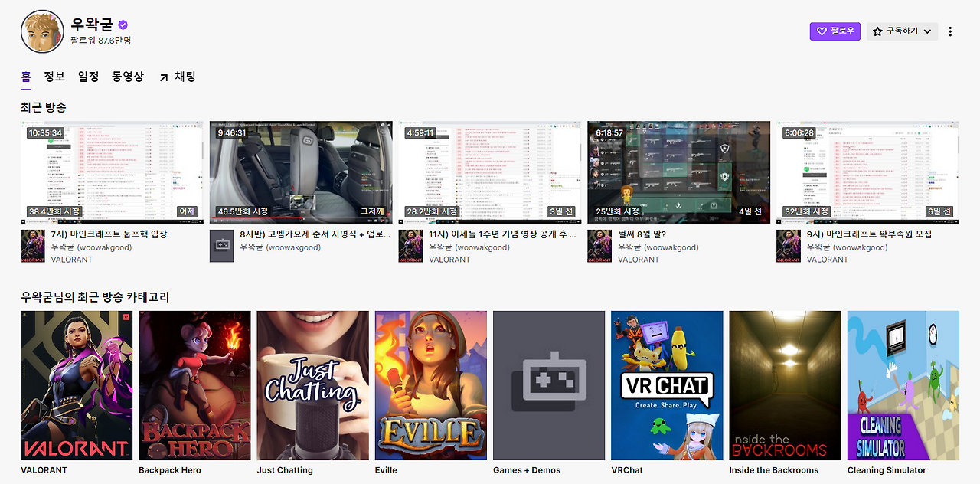Screen dimensions: 980x484
Task: Play the 4:59:11 broadcast thumbnail
Action: pos(490,172)
